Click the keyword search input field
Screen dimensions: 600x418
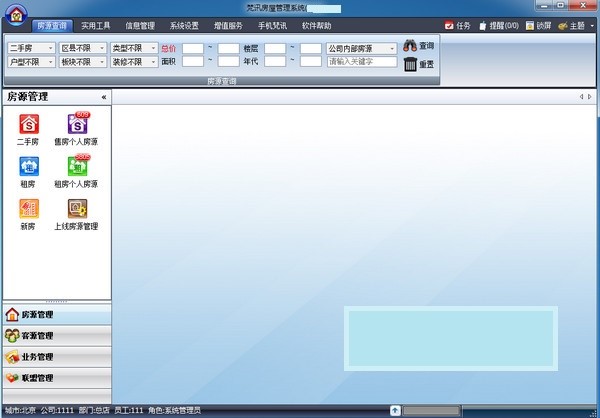click(361, 62)
